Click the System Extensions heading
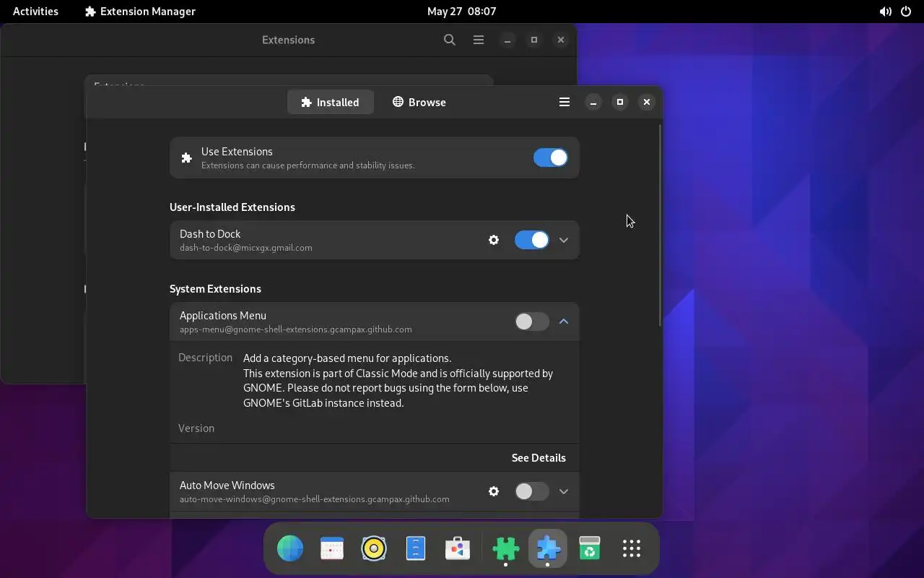This screenshot has height=578, width=924. [x=215, y=288]
